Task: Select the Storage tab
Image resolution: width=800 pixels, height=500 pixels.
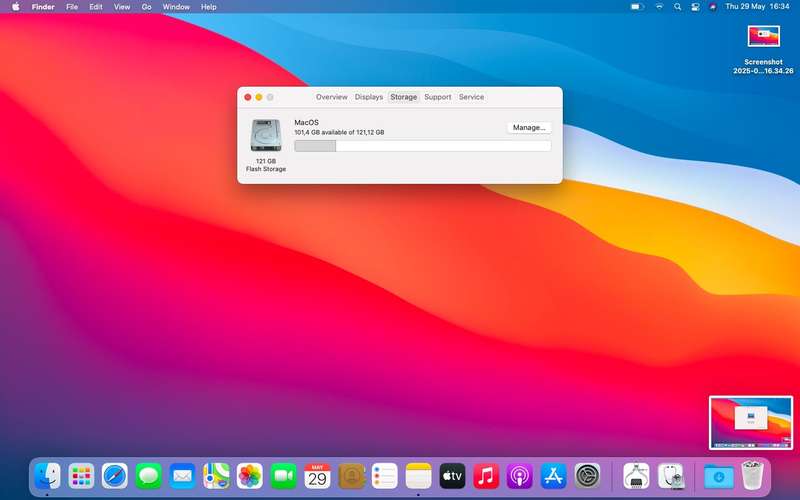Action: pyautogui.click(x=404, y=97)
